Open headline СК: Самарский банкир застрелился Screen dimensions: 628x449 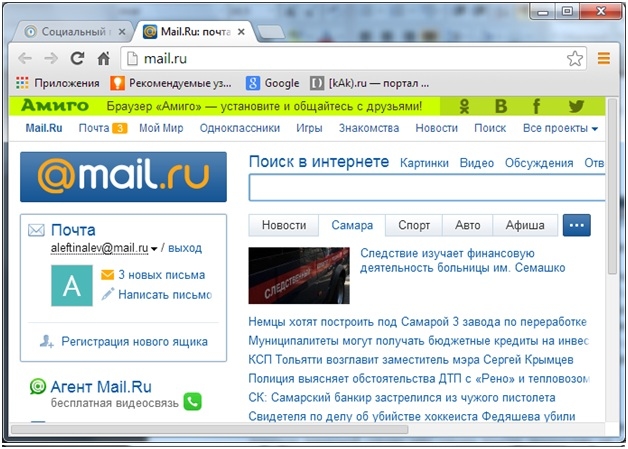pos(402,397)
